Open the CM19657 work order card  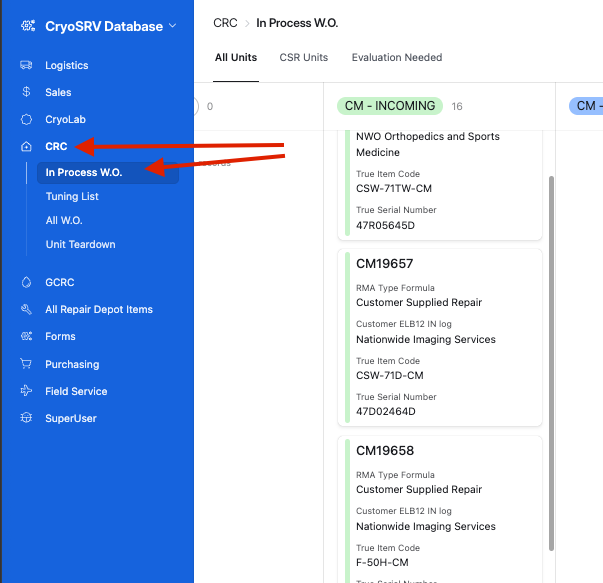tap(440, 338)
